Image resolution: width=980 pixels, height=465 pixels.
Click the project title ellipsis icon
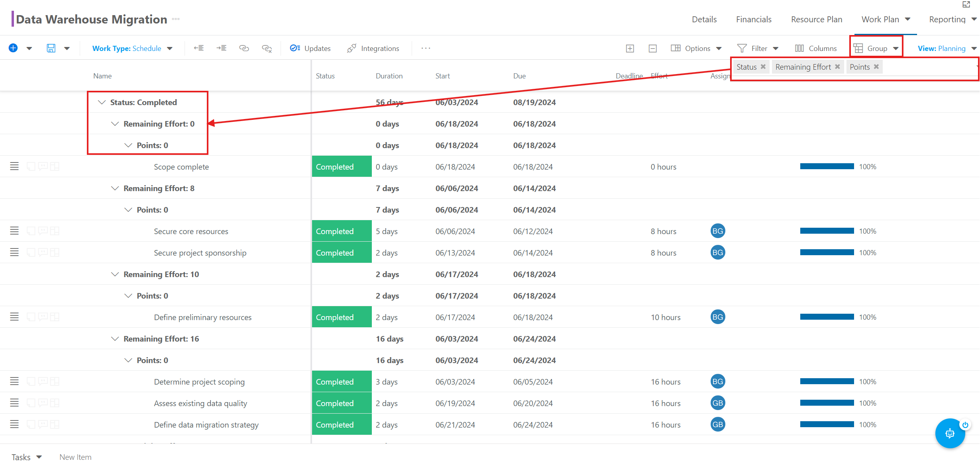coord(176,19)
